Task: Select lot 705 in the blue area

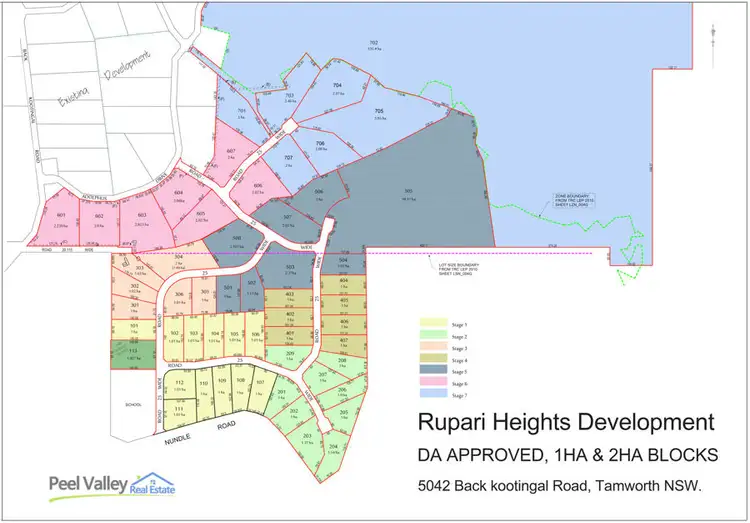Action: point(378,113)
